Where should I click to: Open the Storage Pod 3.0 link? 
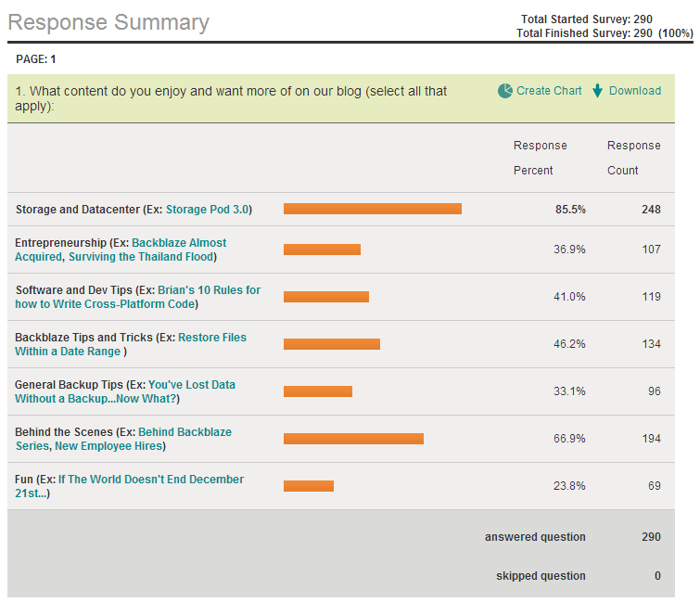pos(207,210)
